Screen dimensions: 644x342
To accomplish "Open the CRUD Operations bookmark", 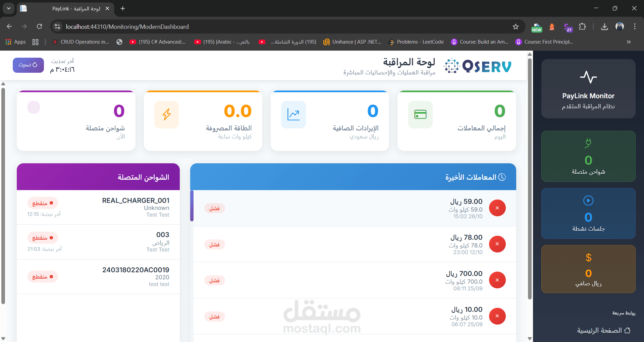I will 81,42.
